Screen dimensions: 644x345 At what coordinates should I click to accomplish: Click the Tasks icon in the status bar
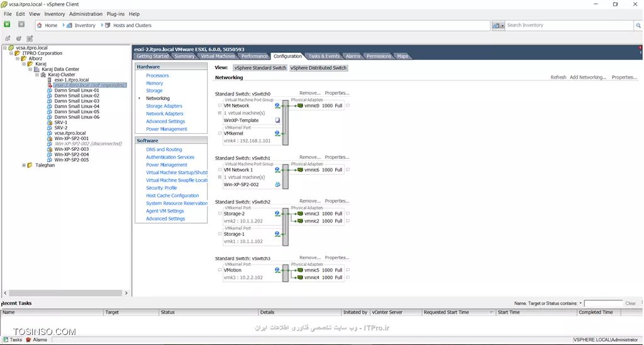(6, 340)
